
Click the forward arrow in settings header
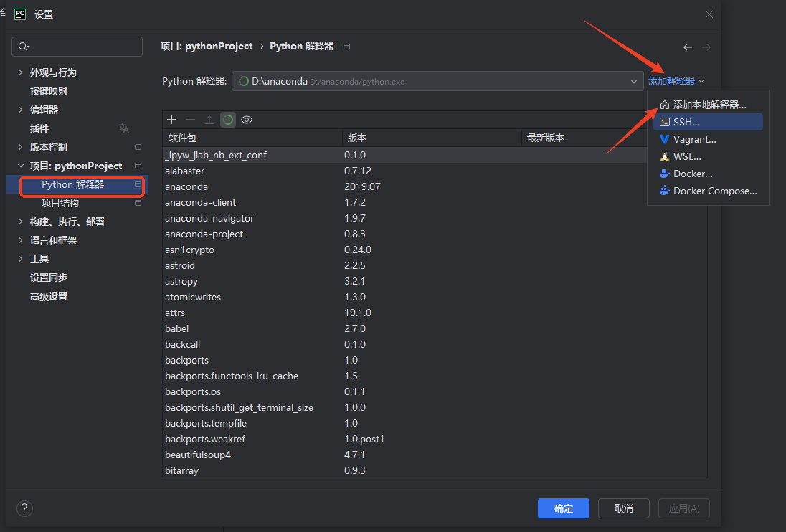[706, 47]
